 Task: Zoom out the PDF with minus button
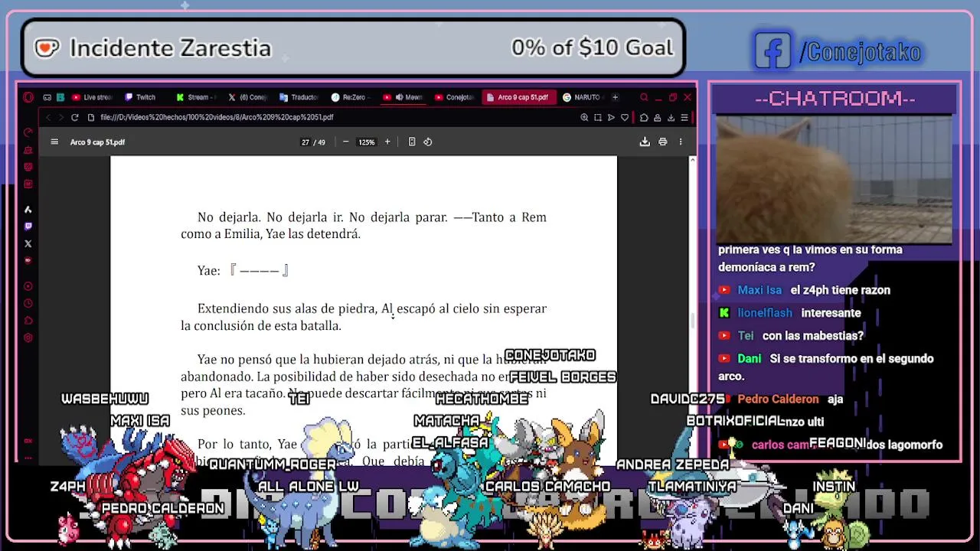pos(345,142)
